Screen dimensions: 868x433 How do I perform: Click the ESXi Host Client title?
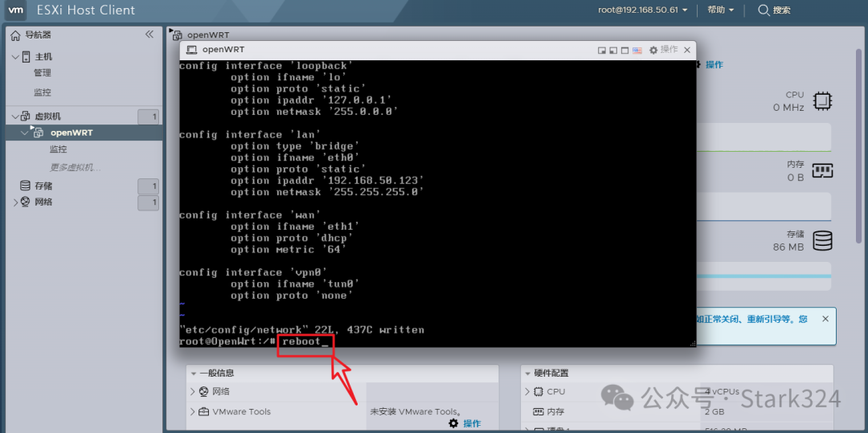point(86,10)
